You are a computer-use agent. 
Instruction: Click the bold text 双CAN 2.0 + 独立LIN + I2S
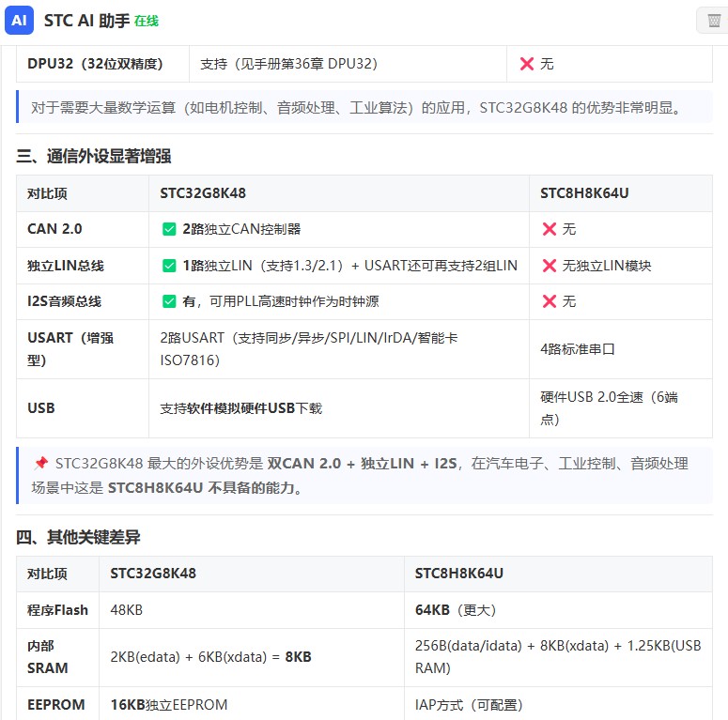click(x=363, y=463)
